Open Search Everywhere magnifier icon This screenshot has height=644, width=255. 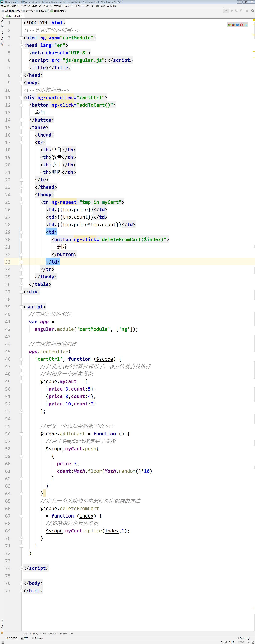click(253, 11)
